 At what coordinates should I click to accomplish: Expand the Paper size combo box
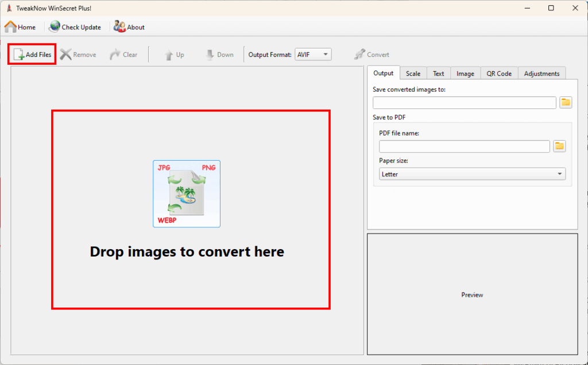point(472,174)
